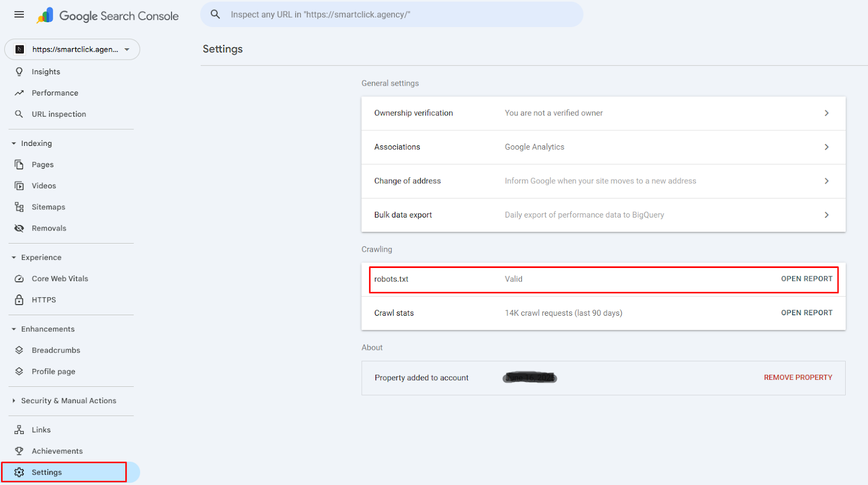Image resolution: width=868 pixels, height=485 pixels.
Task: Click the Profile page layers icon
Action: tap(19, 371)
